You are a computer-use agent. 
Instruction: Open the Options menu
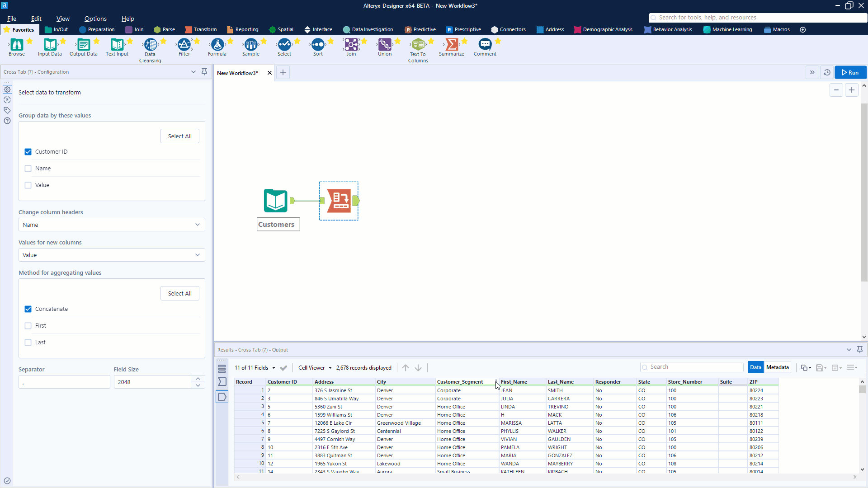(x=95, y=19)
